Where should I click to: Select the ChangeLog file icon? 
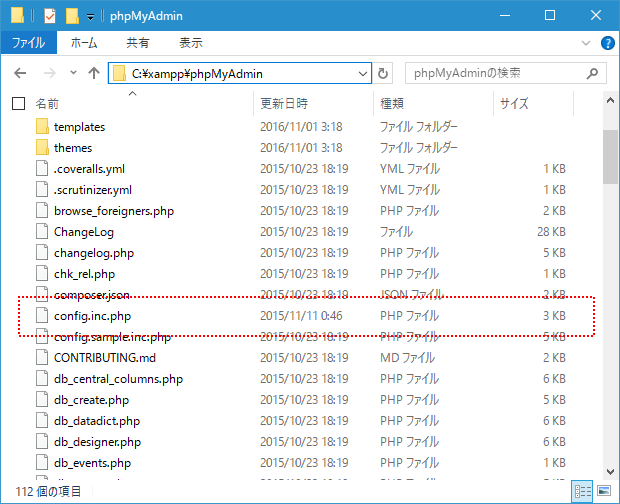[42, 232]
